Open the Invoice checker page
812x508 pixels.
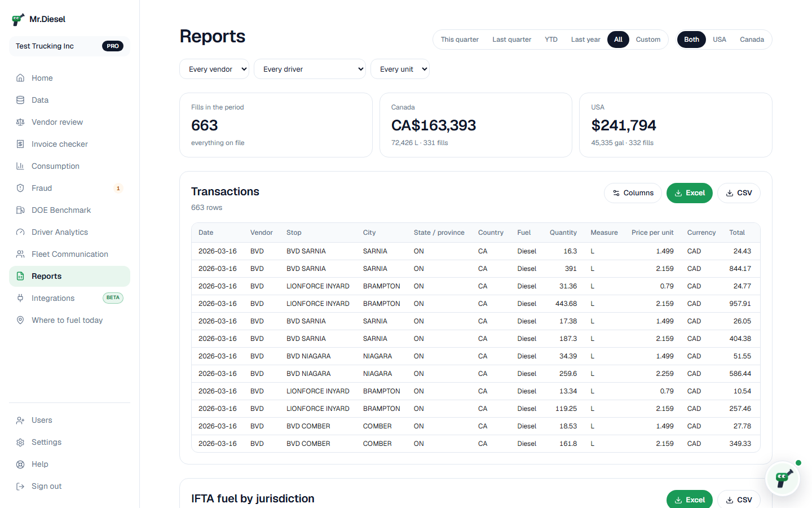pyautogui.click(x=69, y=144)
